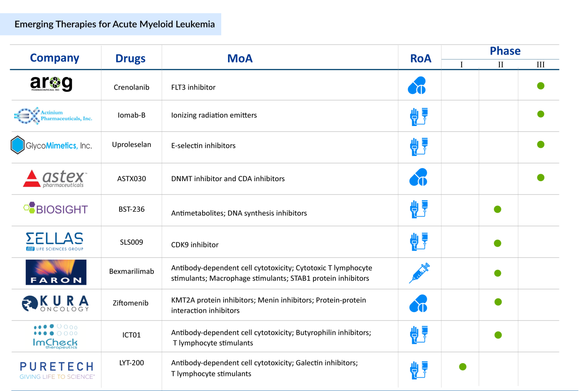This screenshot has width=588, height=391.
Task: Toggle the Phase I dot for LYT-200
Action: tap(462, 366)
